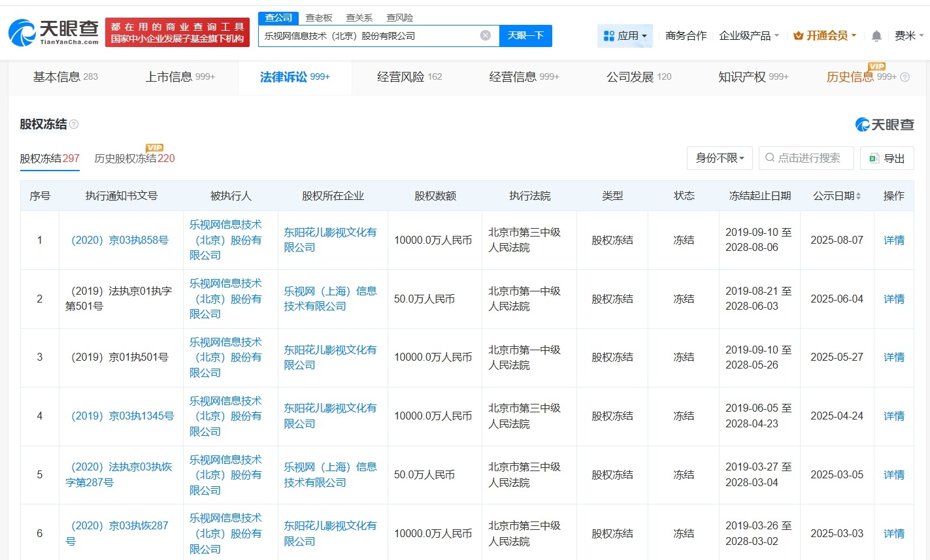
Task: Open 详情 link on the first frozen equity record
Action: pos(893,240)
